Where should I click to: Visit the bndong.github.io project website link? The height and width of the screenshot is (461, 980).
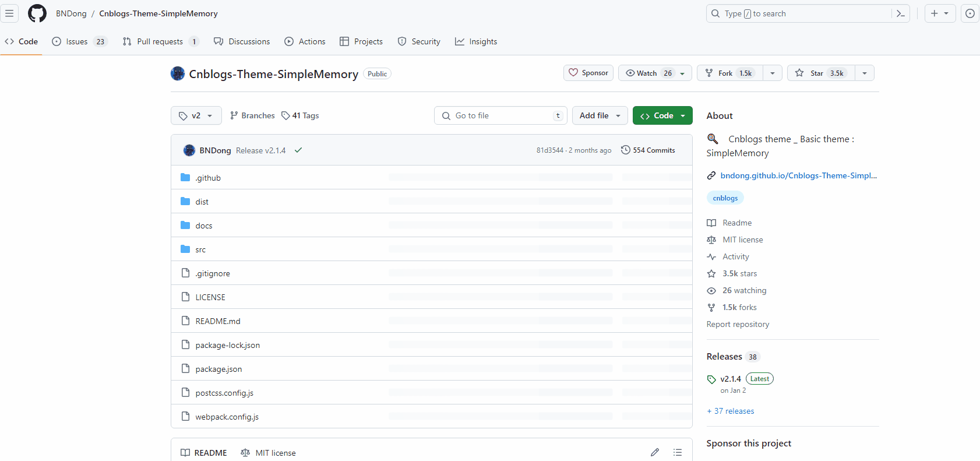point(798,175)
